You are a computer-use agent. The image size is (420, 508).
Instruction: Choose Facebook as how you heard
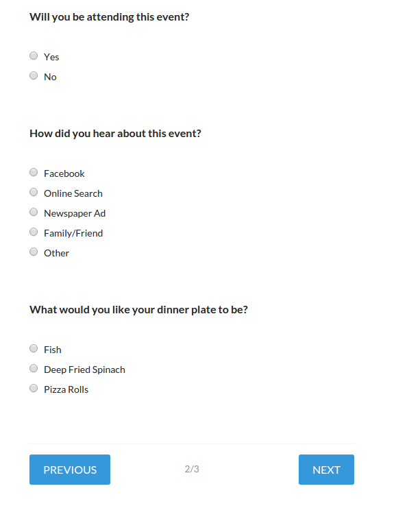tap(34, 173)
